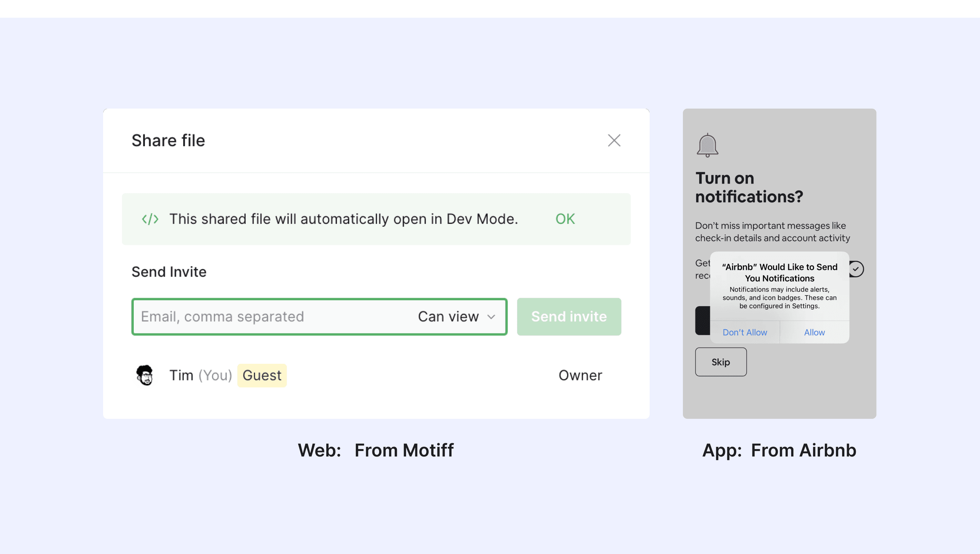Click the yellow Guest badge

pos(262,375)
